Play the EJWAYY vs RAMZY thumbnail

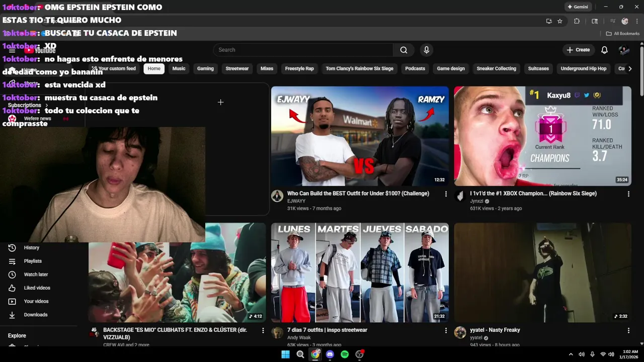pyautogui.click(x=360, y=136)
